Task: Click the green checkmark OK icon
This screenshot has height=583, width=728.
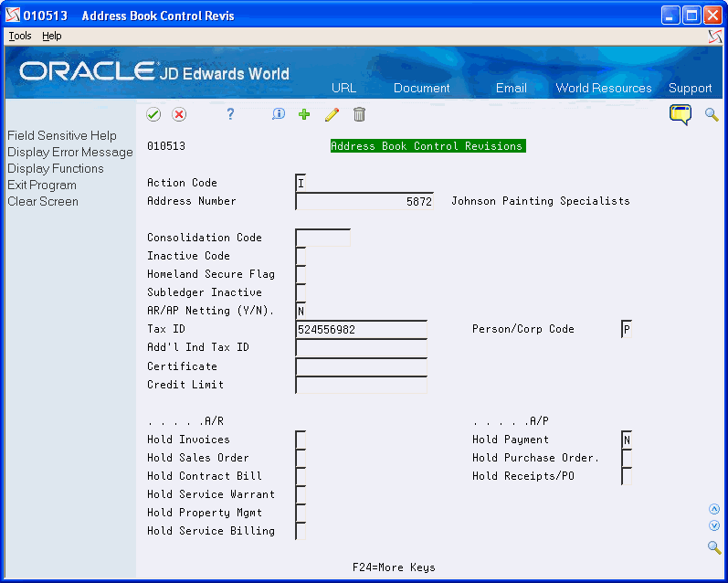Action: [x=153, y=114]
